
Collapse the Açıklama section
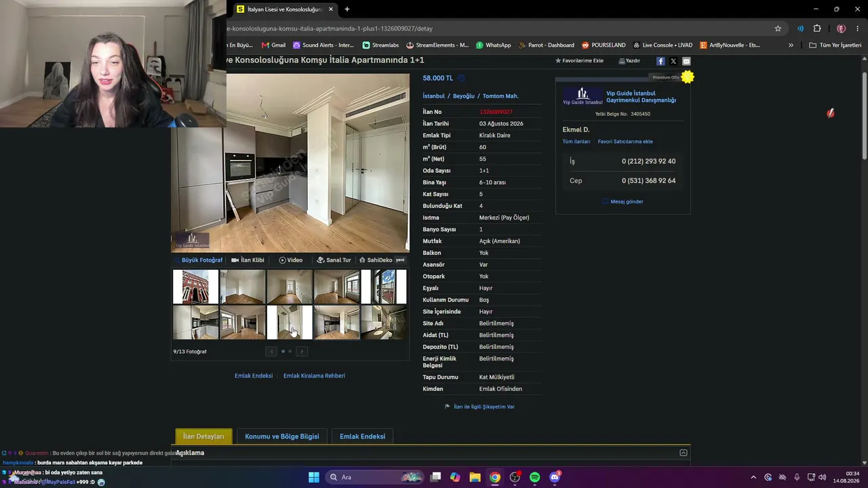tap(684, 453)
